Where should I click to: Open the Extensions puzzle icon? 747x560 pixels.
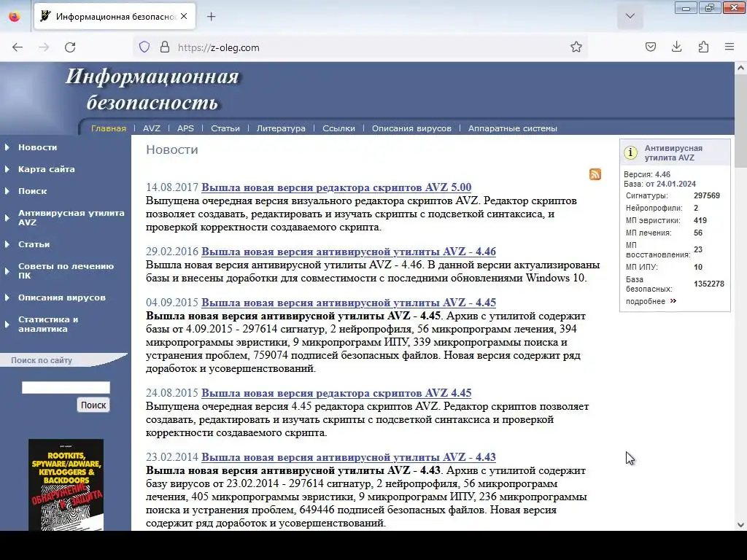coord(703,47)
